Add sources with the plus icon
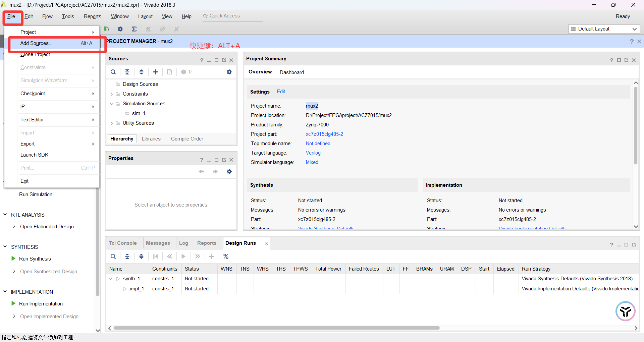 click(x=156, y=72)
